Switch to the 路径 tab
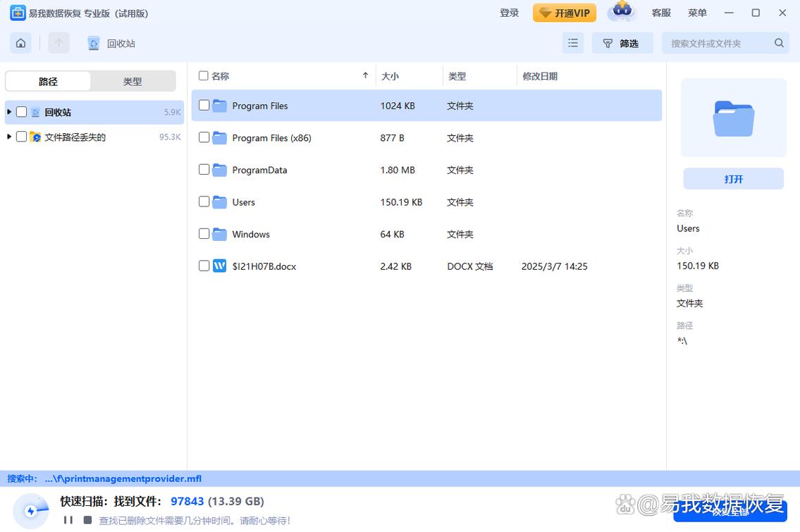800x532 pixels. (x=48, y=81)
